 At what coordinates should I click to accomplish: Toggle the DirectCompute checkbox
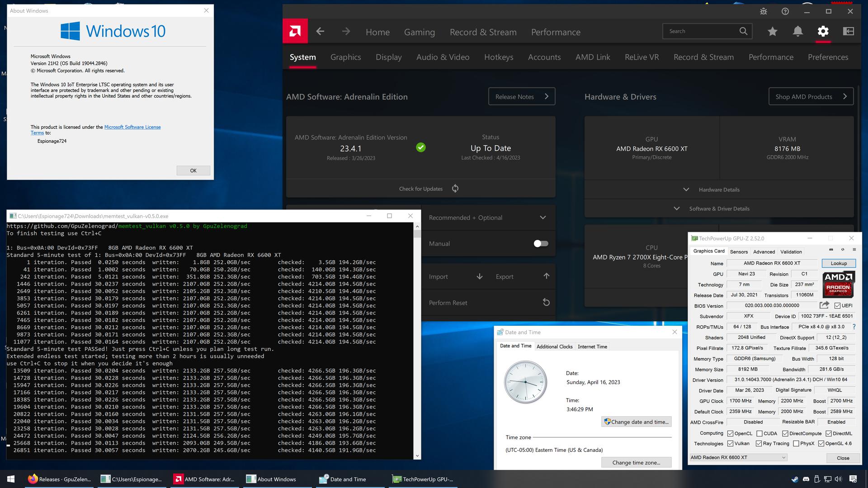tap(785, 433)
